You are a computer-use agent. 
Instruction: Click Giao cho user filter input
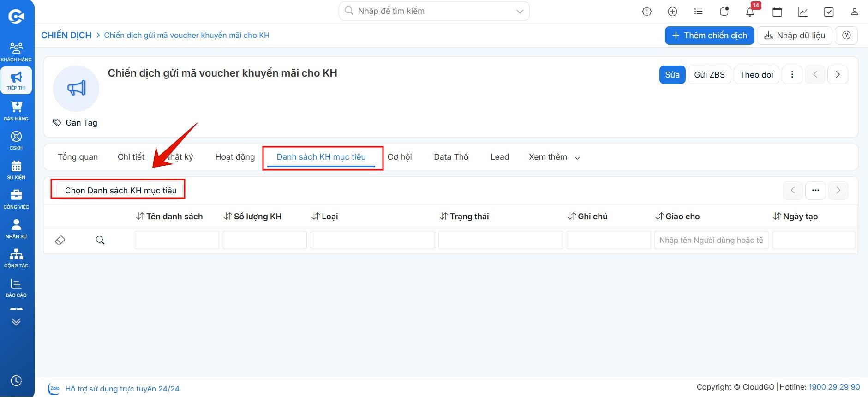(711, 240)
